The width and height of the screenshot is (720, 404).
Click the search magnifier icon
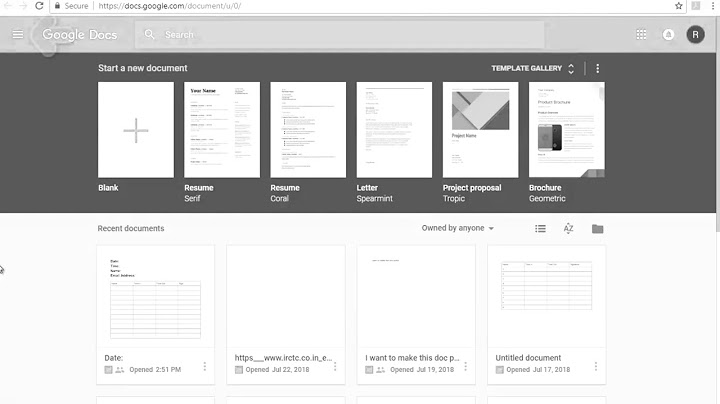(149, 34)
